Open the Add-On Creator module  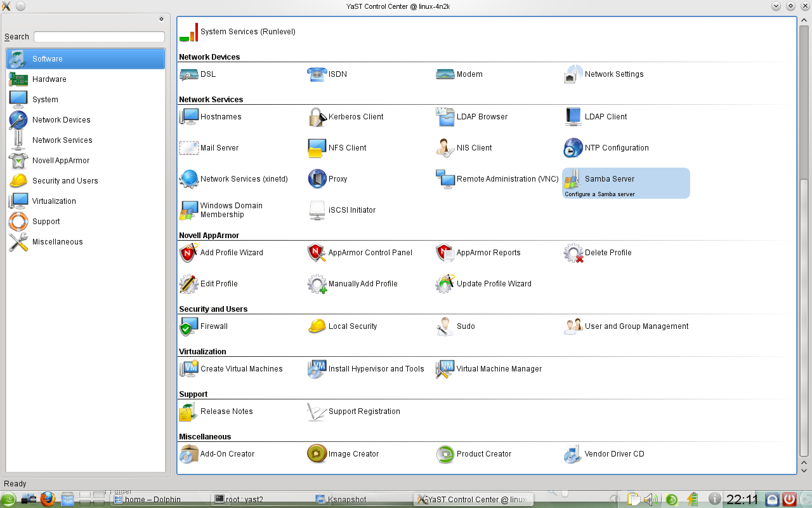pos(217,454)
